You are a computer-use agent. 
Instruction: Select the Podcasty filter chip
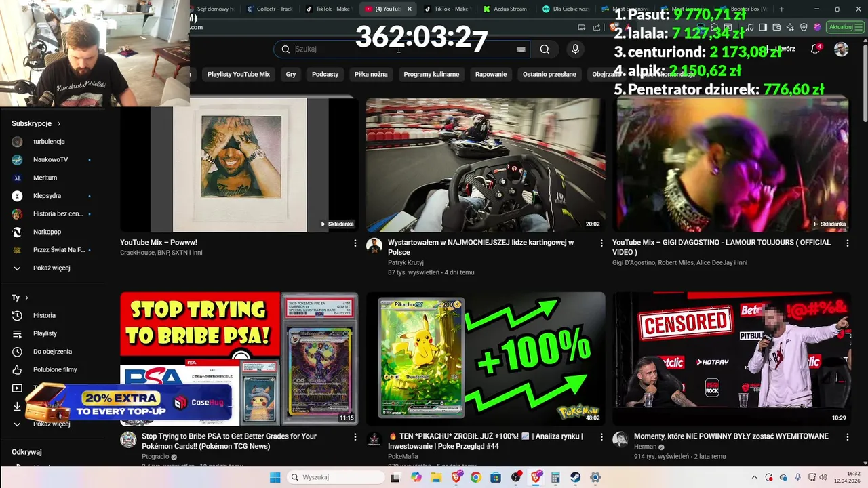325,74
